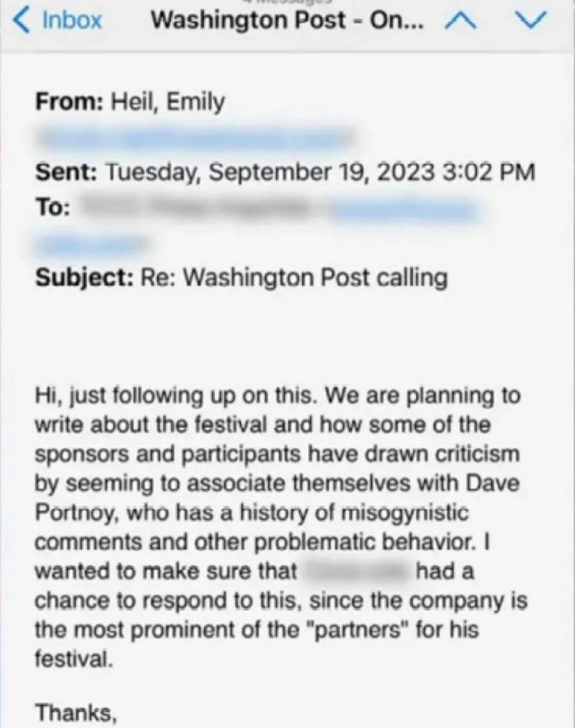Tap the "From:" header label
This screenshot has width=575, height=728.
point(70,101)
